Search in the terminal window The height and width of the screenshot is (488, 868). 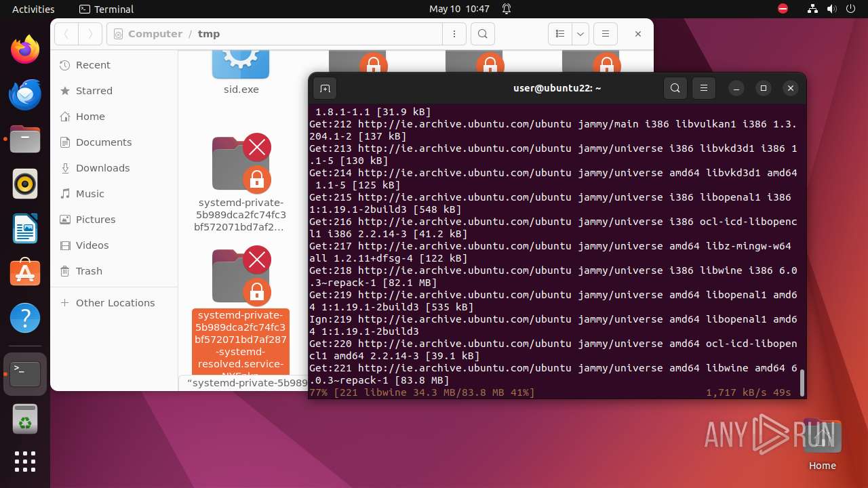(675, 88)
